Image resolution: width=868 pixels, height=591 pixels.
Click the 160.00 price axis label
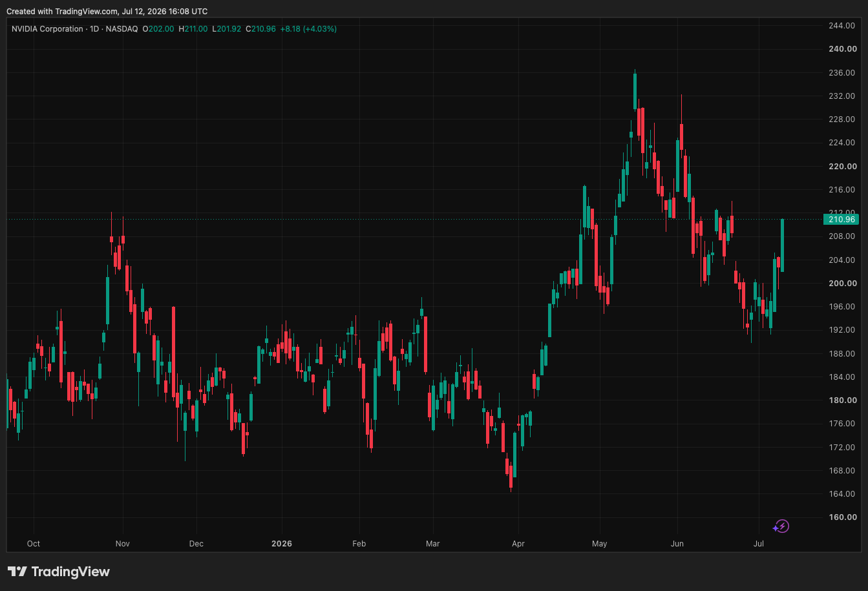click(x=842, y=517)
